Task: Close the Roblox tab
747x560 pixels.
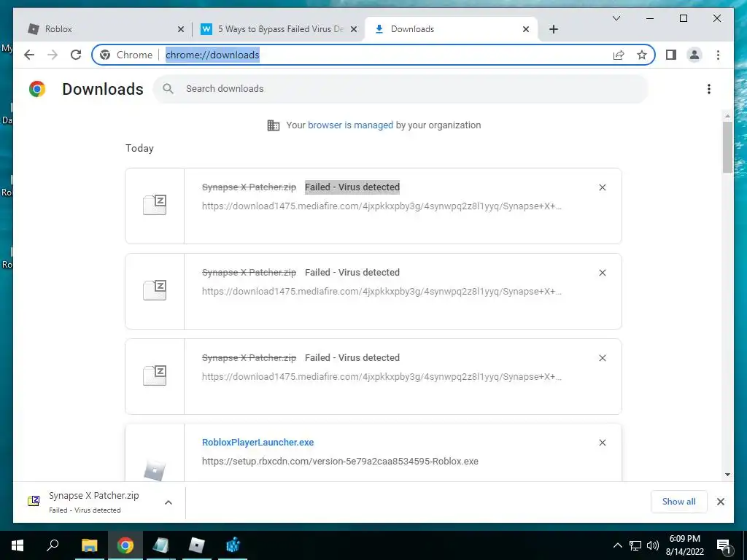Action: point(181,29)
